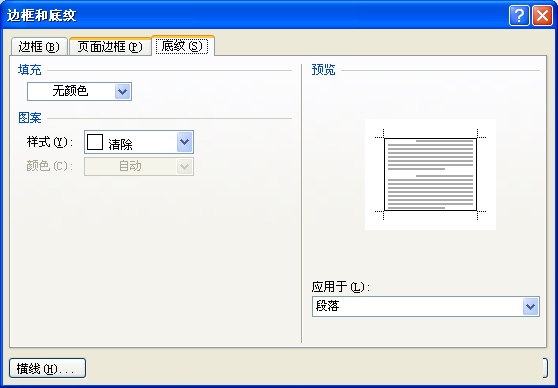Viewport: 558px width, 388px height.
Task: Click the 预览 section heading
Action: click(x=323, y=70)
